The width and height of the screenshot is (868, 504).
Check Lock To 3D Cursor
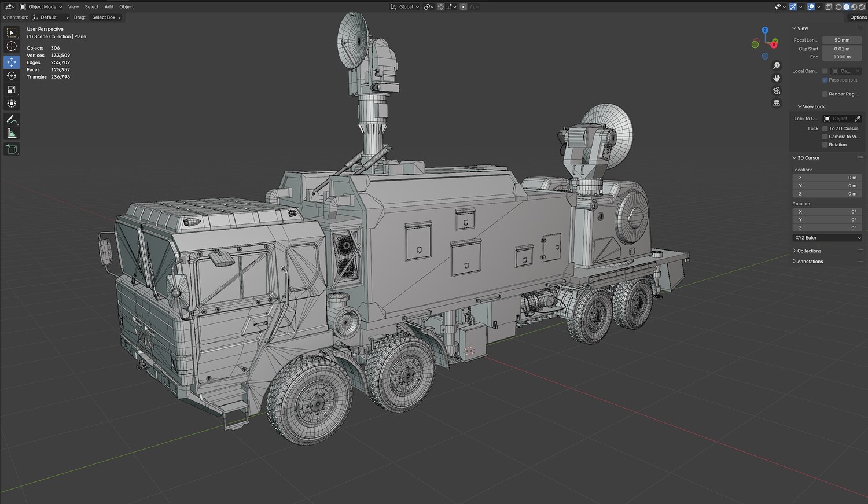tap(825, 128)
